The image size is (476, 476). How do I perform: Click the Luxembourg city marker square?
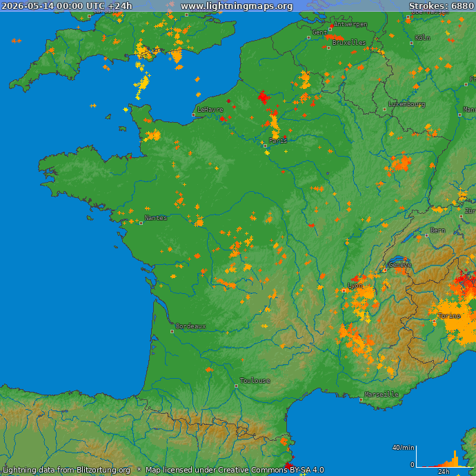pyautogui.click(x=385, y=109)
